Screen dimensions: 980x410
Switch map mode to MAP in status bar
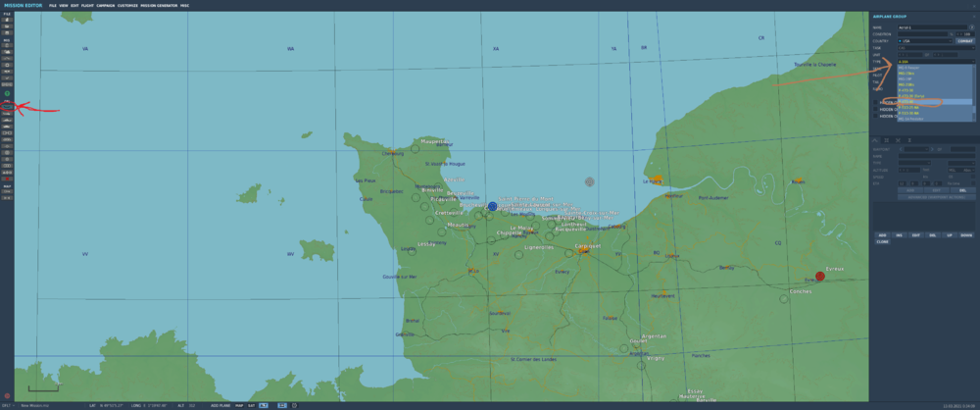pyautogui.click(x=239, y=405)
